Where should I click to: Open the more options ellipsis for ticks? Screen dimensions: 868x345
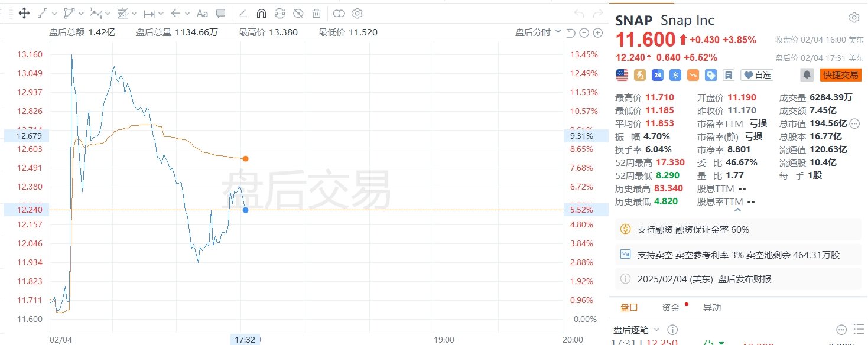[841, 330]
